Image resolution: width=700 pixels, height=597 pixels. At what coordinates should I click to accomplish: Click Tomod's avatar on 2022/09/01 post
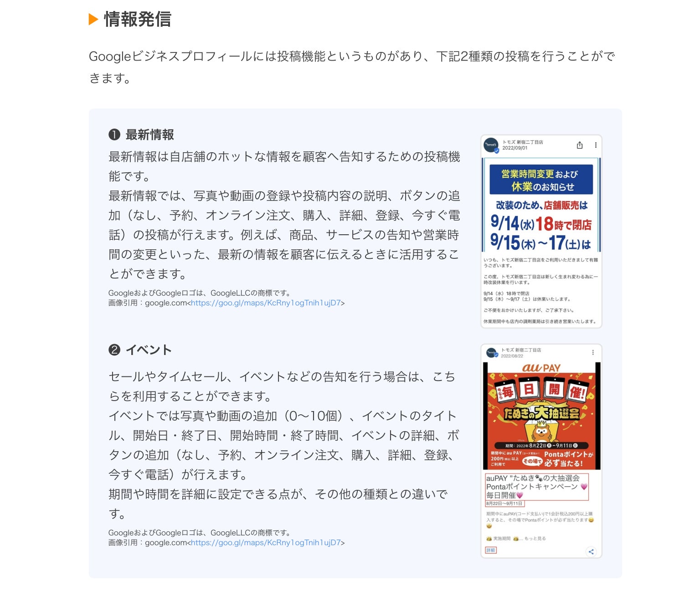click(491, 145)
